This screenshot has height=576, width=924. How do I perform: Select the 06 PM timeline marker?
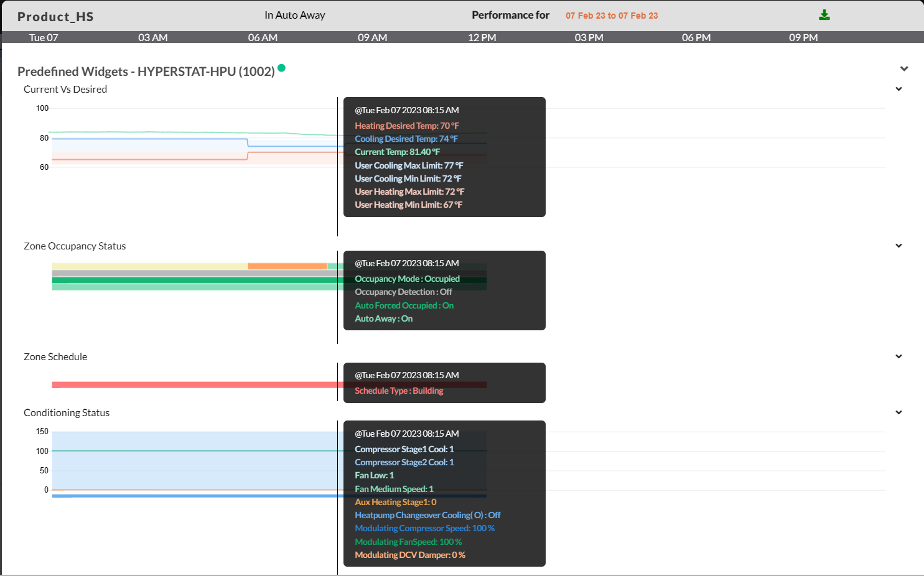[696, 37]
